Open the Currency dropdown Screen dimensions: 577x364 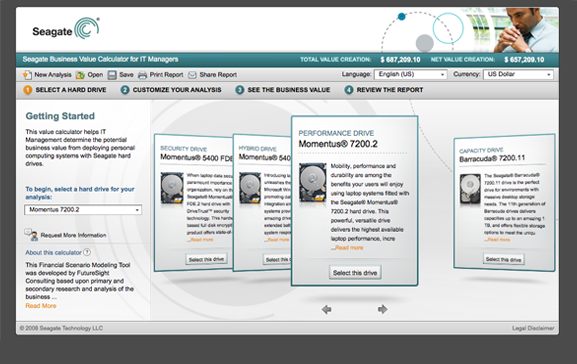518,74
